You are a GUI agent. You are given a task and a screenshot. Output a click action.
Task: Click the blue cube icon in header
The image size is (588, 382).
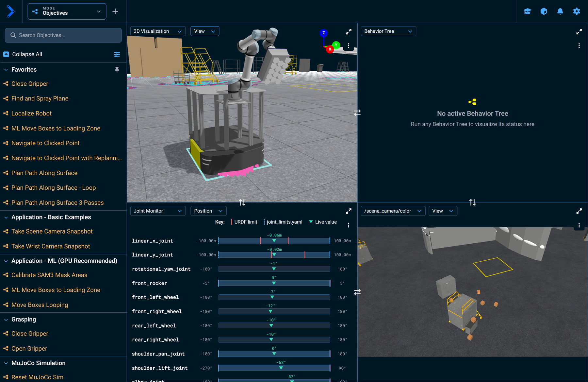pyautogui.click(x=544, y=11)
